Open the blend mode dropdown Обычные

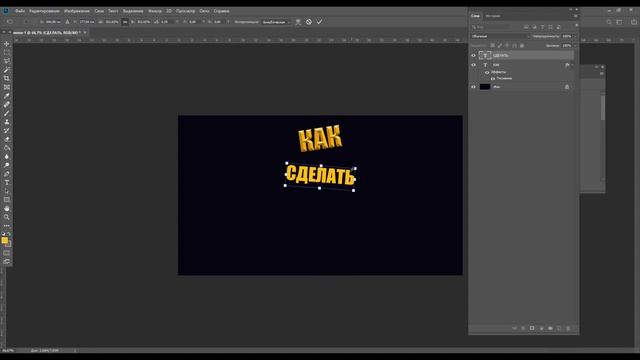[500, 36]
